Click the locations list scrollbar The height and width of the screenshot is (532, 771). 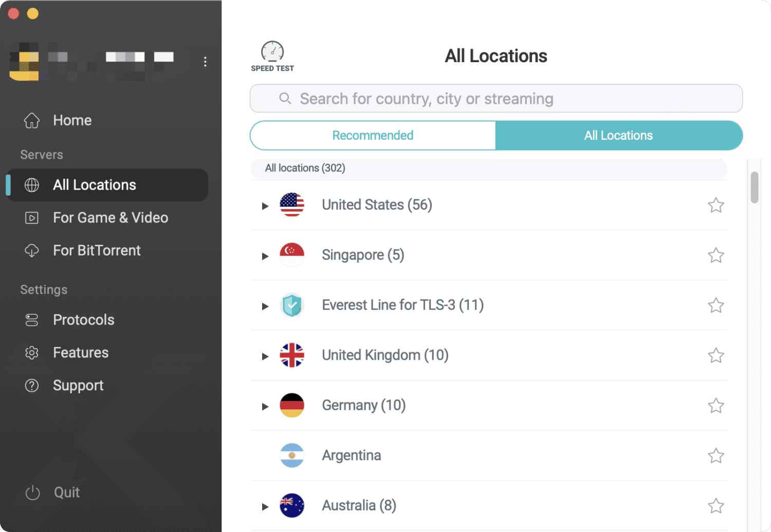754,188
